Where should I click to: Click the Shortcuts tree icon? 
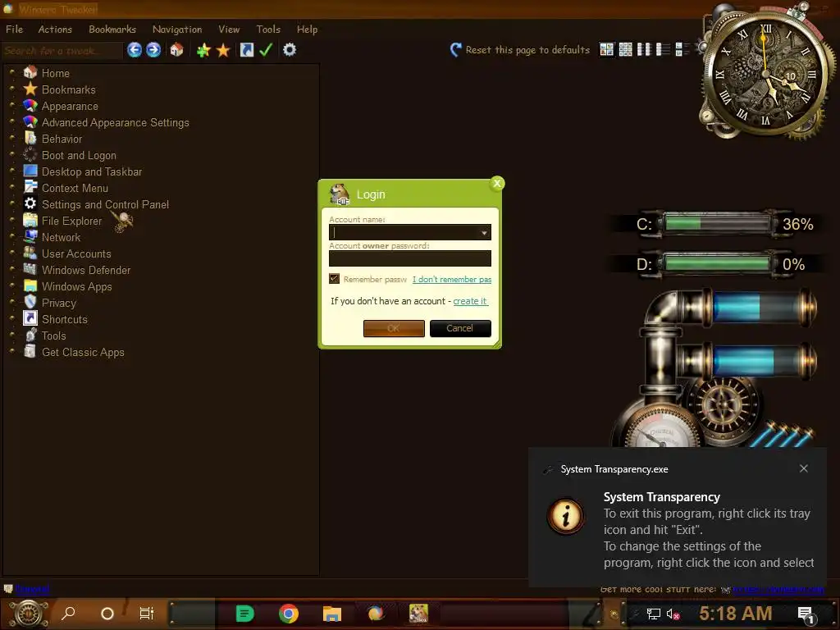click(x=30, y=318)
